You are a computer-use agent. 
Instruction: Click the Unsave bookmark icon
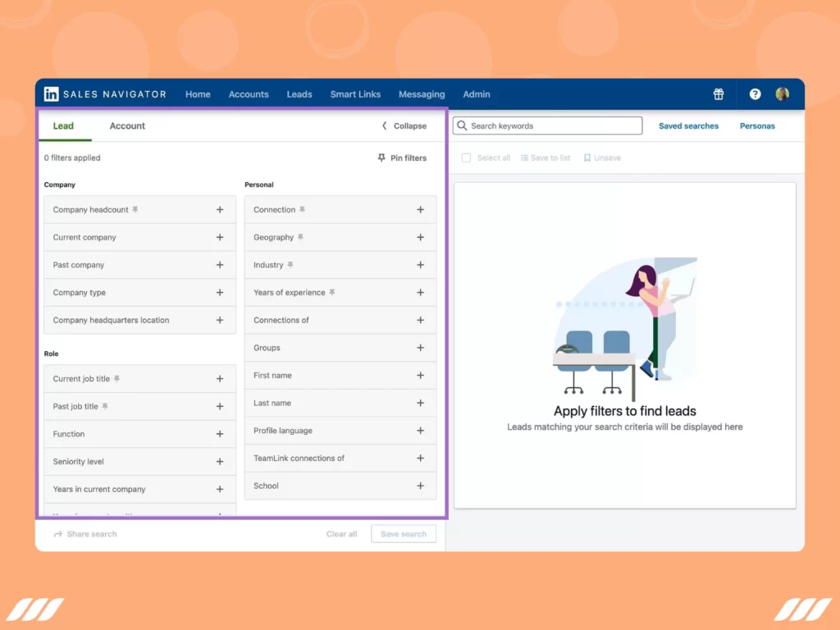pyautogui.click(x=587, y=158)
